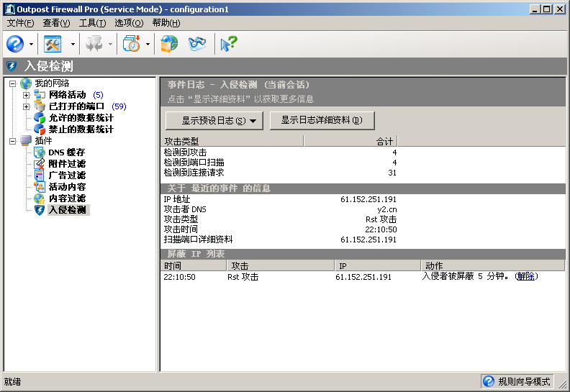This screenshot has width=570, height=392.
Task: Click the 规则向导模式 status bar indicator
Action: coord(516,381)
